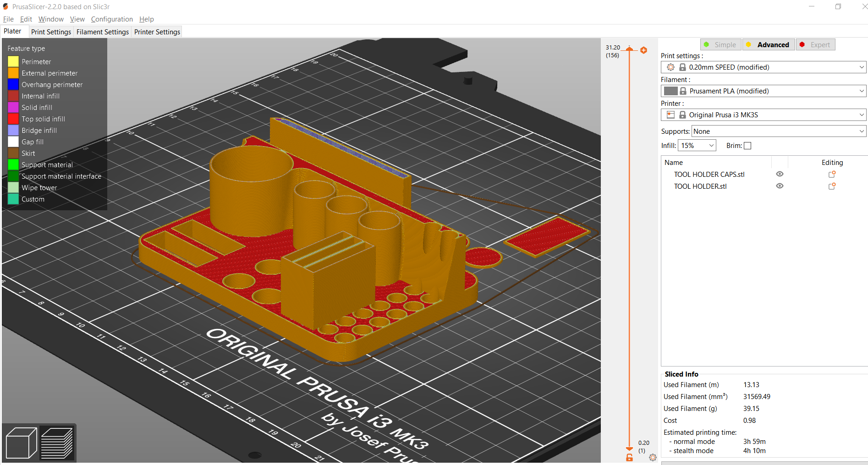Switch to the Filament Settings tab
Screen dimensions: 868x465
(x=103, y=32)
